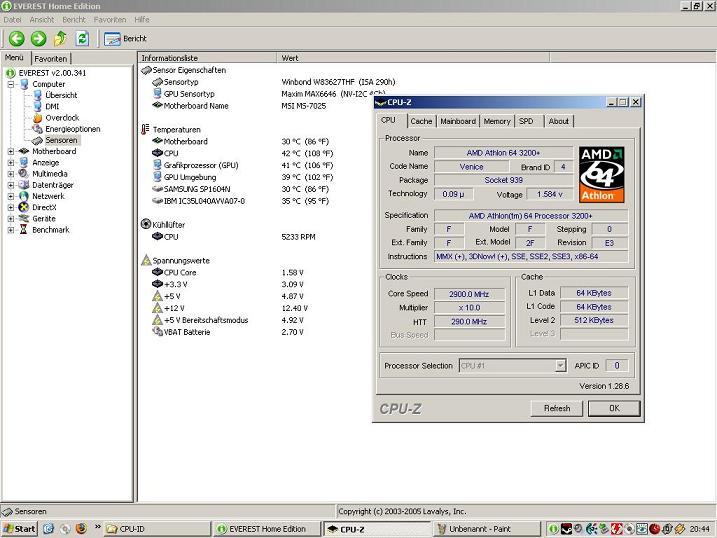Switch to Unbenannt - Paint taskbar button

point(487,529)
